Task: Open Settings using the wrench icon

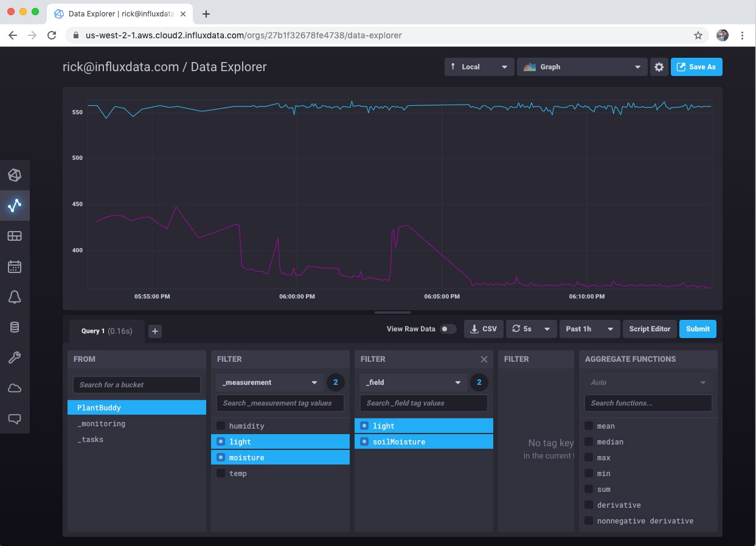Action: coord(15,358)
